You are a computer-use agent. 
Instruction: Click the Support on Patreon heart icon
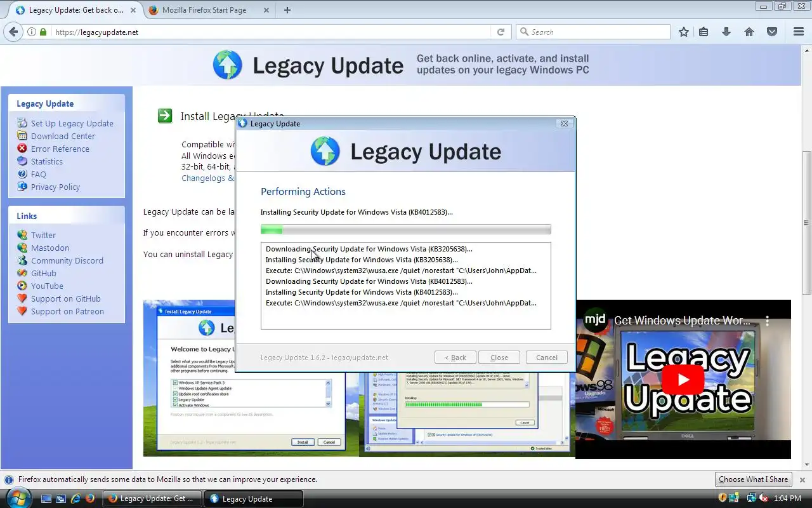[x=22, y=311]
